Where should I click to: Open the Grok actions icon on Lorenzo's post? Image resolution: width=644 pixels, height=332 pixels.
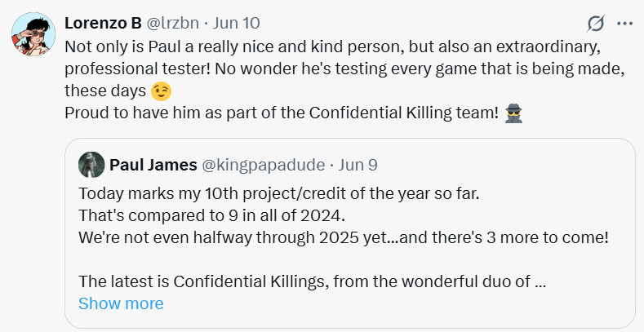[x=597, y=22]
